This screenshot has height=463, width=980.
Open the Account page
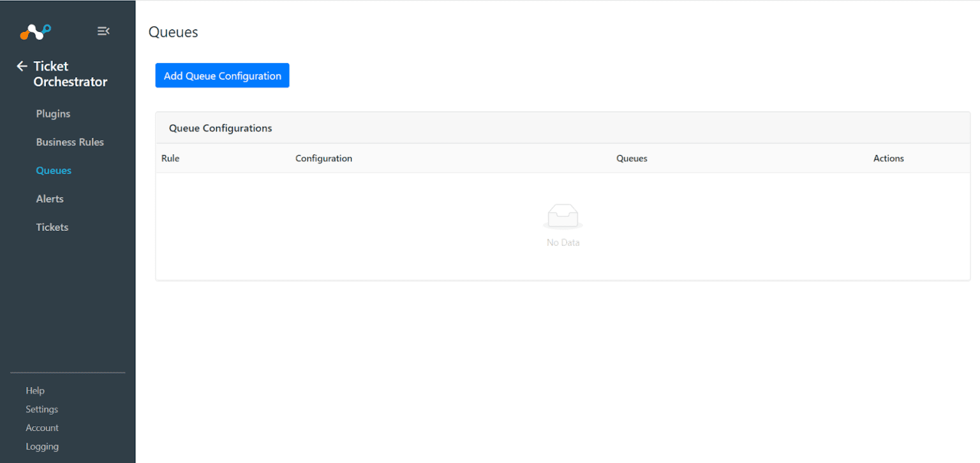click(42, 427)
